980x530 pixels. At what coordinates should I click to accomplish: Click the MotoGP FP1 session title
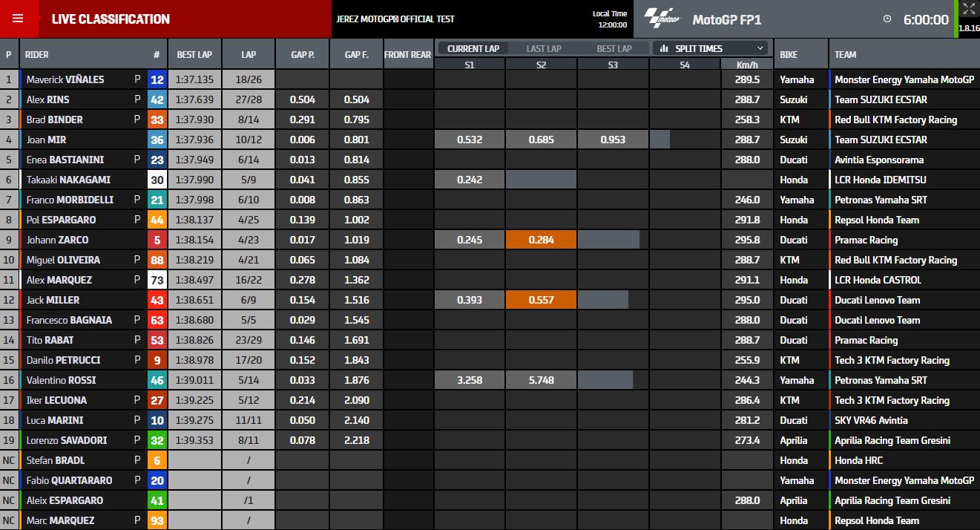(x=727, y=20)
